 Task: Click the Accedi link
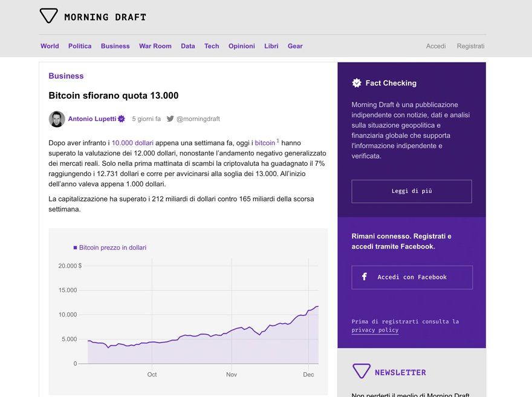click(x=436, y=46)
